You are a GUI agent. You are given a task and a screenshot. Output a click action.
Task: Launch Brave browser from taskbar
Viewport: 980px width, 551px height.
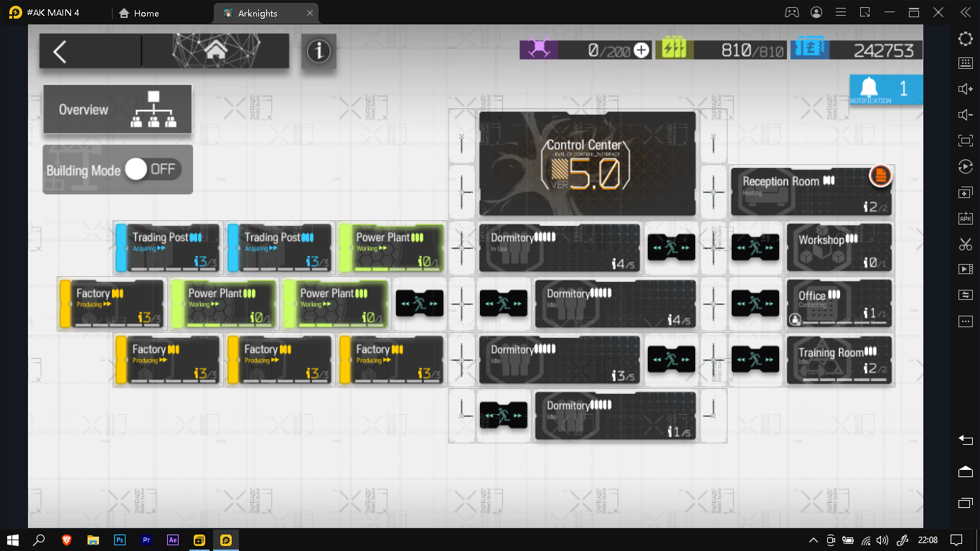(66, 540)
